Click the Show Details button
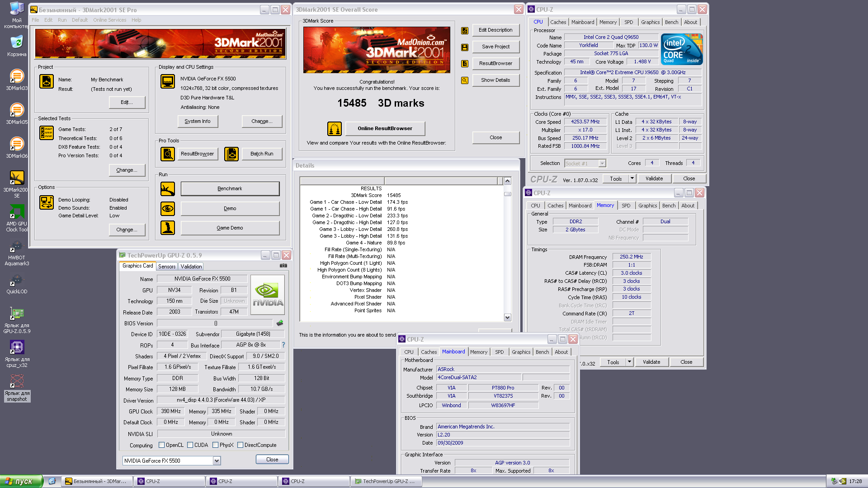 pyautogui.click(x=495, y=80)
